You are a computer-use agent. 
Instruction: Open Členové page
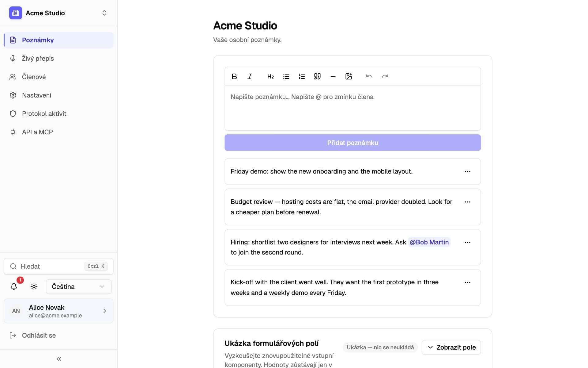pos(58,77)
